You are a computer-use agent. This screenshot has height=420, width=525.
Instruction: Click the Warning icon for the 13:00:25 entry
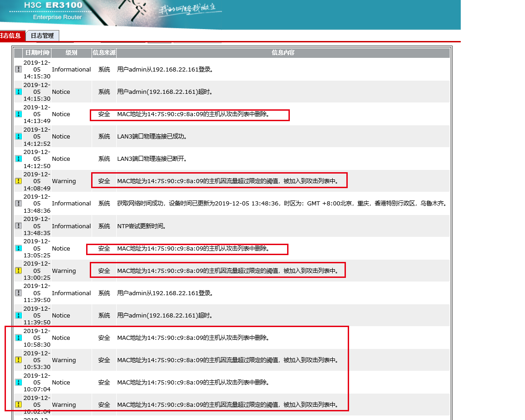click(18, 271)
